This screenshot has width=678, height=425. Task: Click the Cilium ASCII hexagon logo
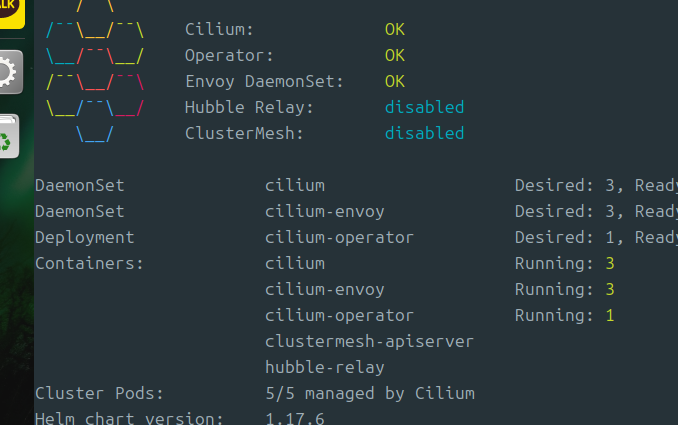95,71
